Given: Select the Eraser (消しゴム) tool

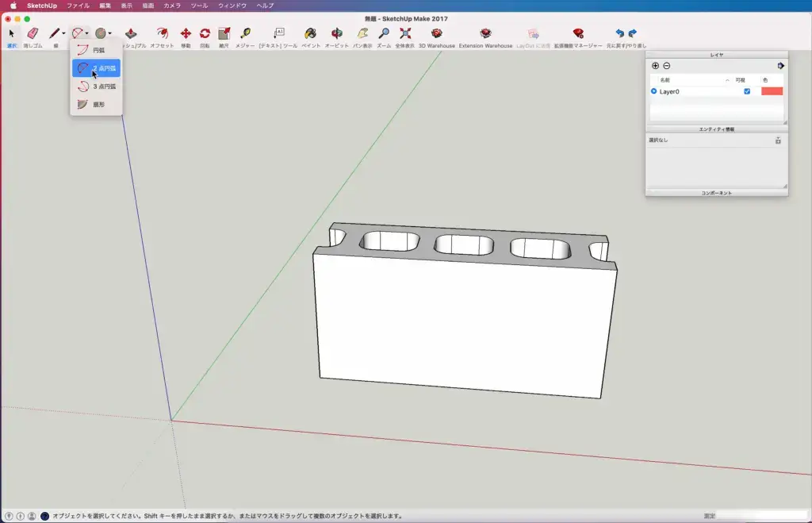Looking at the screenshot, I should pos(33,33).
